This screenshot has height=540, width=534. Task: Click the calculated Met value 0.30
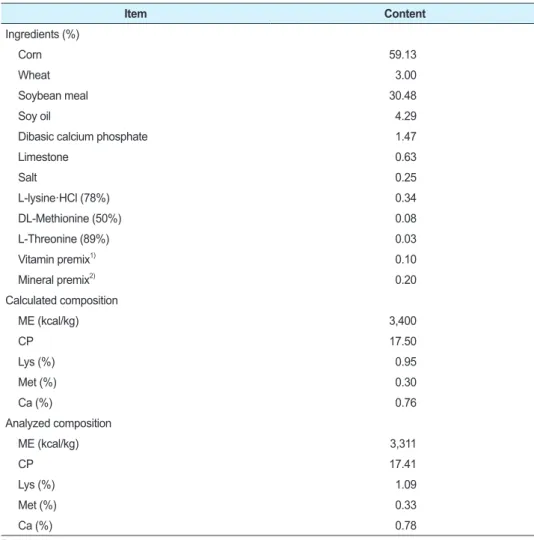click(x=406, y=382)
